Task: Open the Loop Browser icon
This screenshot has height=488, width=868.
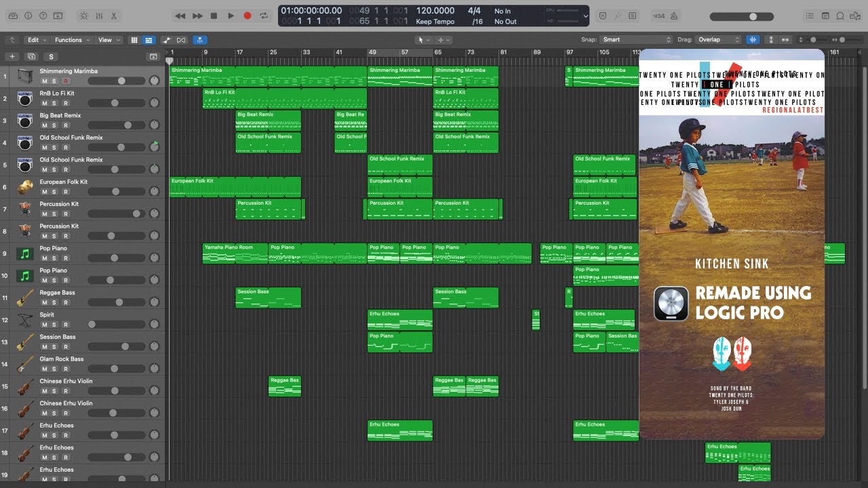Action: click(840, 16)
